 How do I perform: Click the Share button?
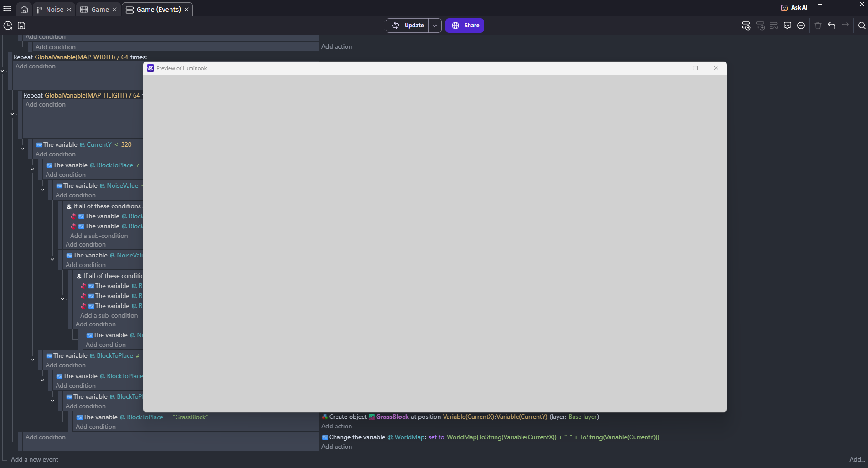(x=465, y=26)
